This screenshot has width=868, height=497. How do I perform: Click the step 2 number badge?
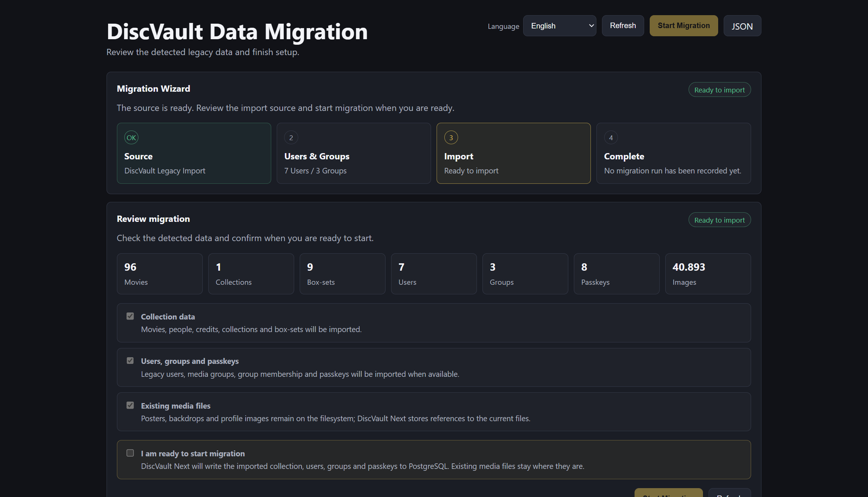291,138
